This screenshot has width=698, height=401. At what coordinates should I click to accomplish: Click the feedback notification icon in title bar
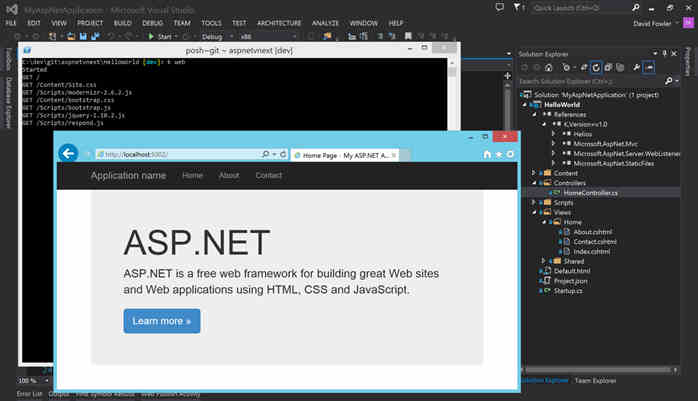[x=499, y=8]
